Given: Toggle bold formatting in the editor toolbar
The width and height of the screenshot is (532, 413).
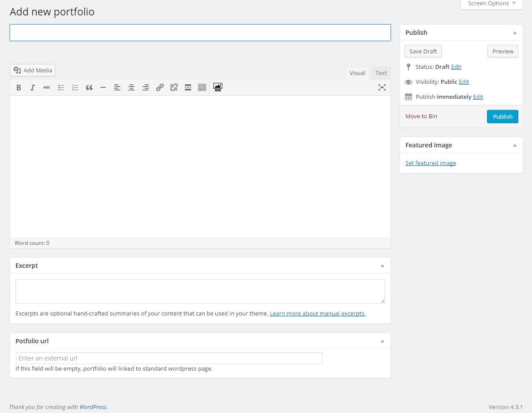Looking at the screenshot, I should (19, 87).
